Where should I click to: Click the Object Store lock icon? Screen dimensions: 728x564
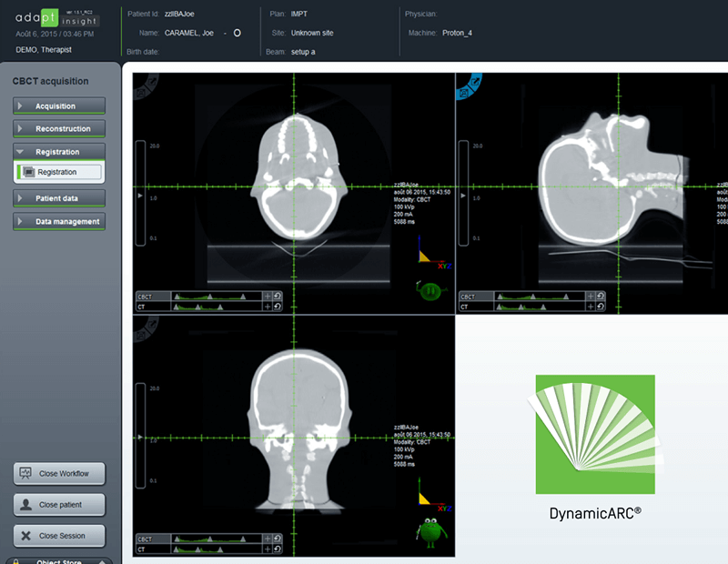coord(15,561)
